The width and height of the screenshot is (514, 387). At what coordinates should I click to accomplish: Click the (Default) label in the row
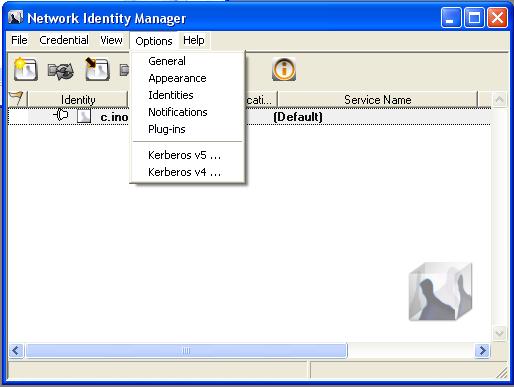(298, 117)
